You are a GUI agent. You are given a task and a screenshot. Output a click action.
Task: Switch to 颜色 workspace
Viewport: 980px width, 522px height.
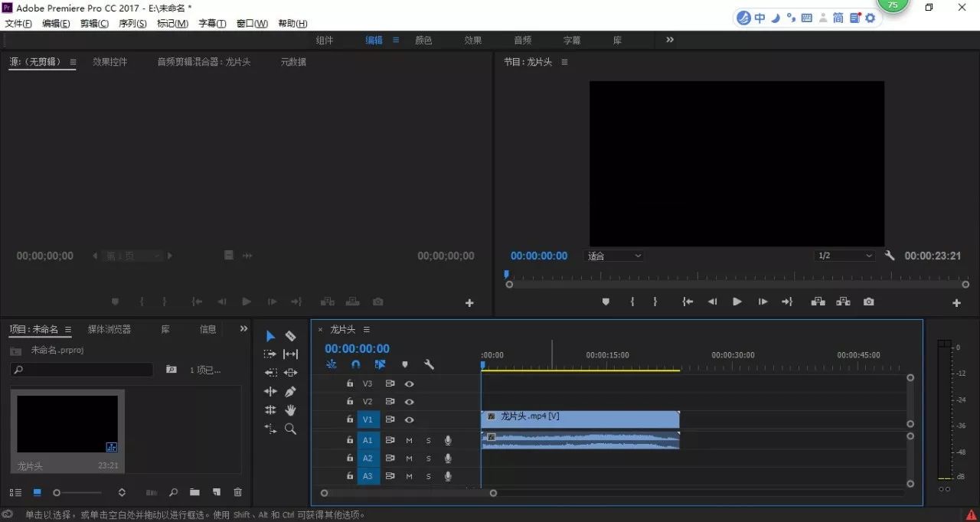tap(423, 41)
